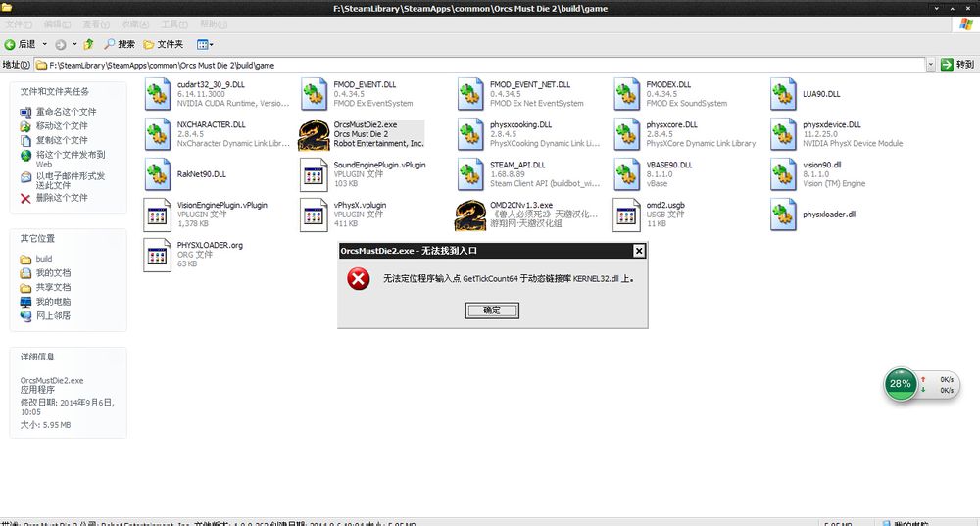Click 移动这个文件 task link

click(62, 126)
